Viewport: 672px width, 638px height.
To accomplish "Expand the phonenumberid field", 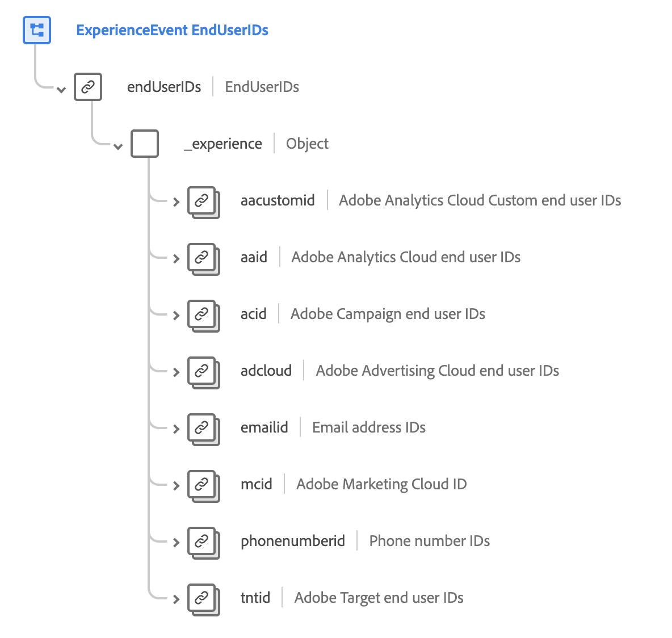I will 176,542.
